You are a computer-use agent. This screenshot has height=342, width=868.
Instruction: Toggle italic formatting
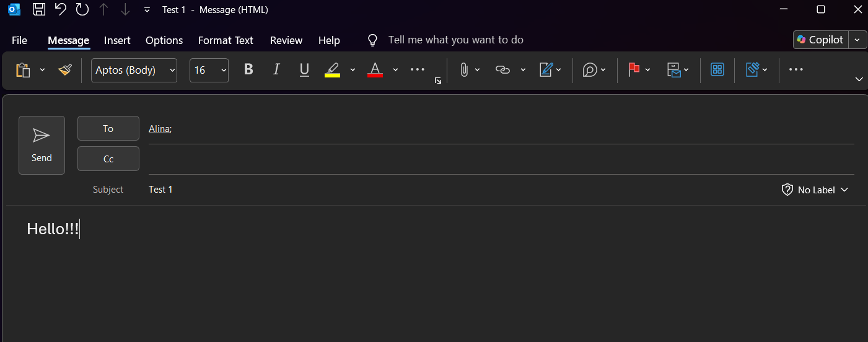pos(276,69)
